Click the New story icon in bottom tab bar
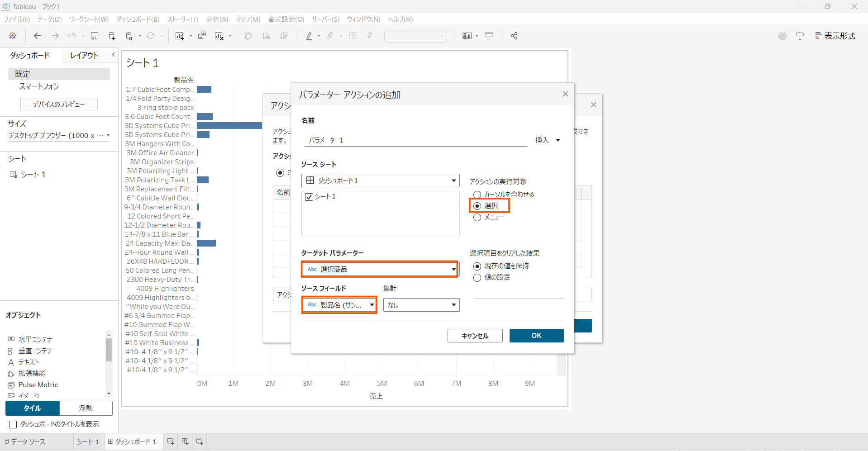Image resolution: width=868 pixels, height=451 pixels. (200, 442)
